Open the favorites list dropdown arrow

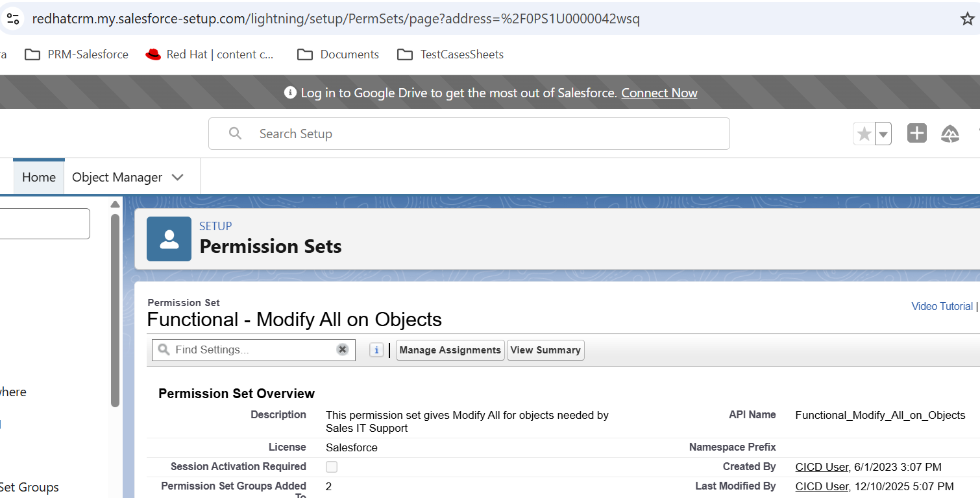coord(883,134)
